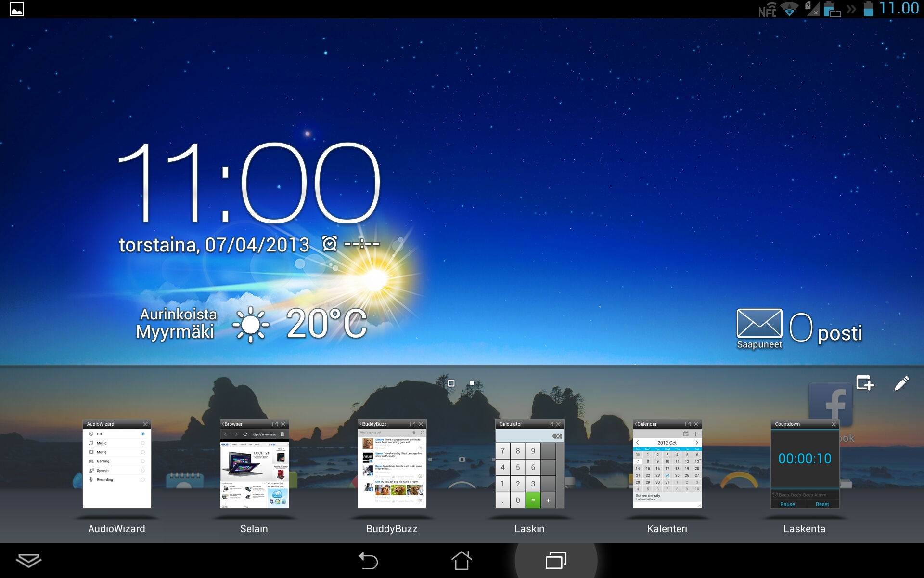Open the 20°C temperature reading

pos(327,324)
